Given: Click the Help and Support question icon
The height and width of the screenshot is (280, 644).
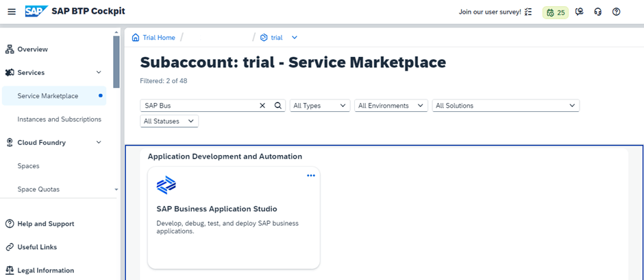Looking at the screenshot, I should click(x=10, y=224).
